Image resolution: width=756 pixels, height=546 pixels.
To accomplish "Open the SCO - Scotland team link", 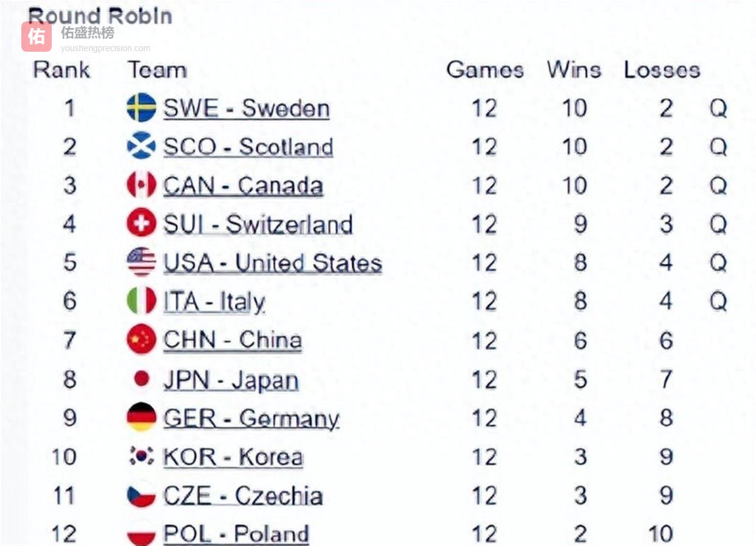I will click(248, 147).
